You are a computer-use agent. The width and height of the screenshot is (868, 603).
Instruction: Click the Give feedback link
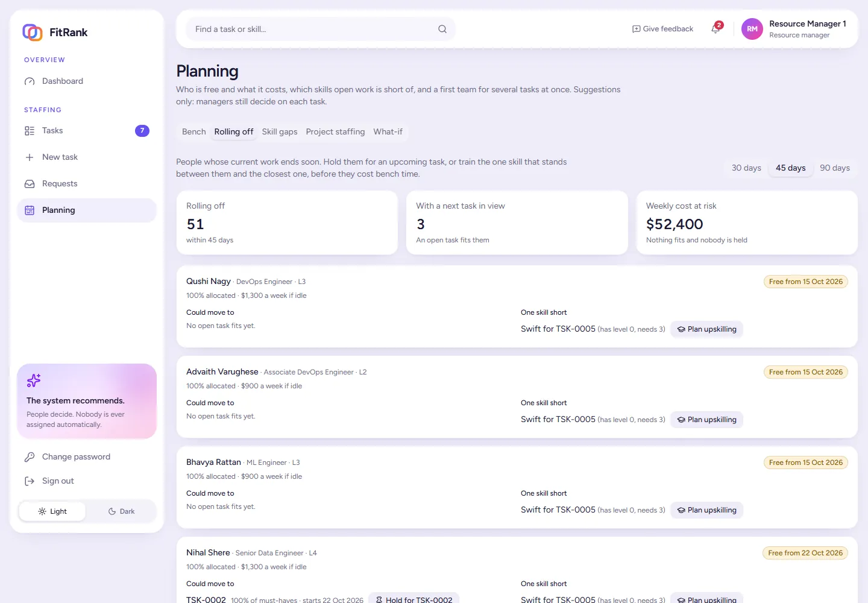tap(662, 29)
